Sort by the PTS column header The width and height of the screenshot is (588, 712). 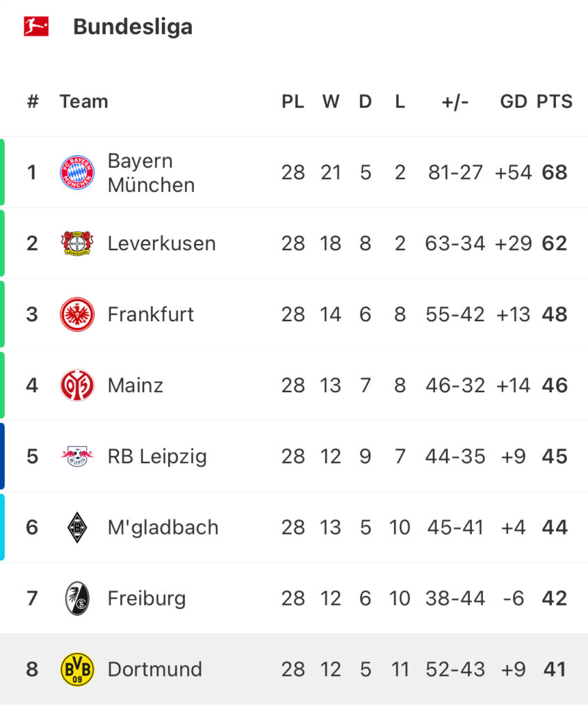click(555, 102)
